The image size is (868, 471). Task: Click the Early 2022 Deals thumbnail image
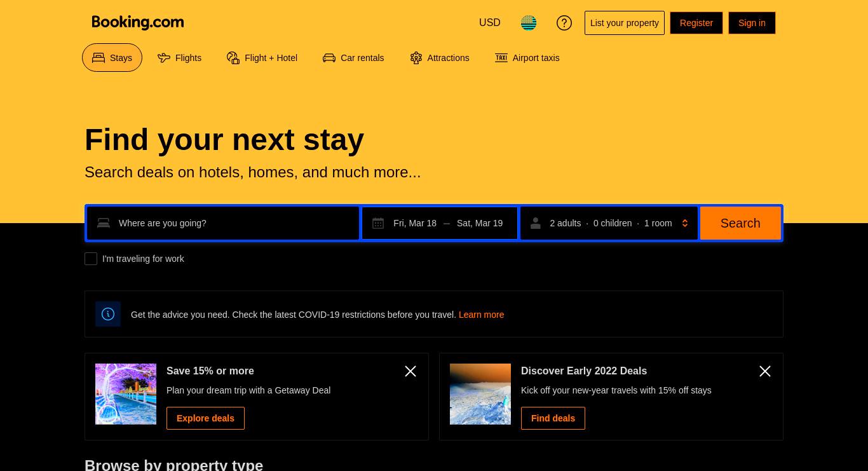(480, 394)
